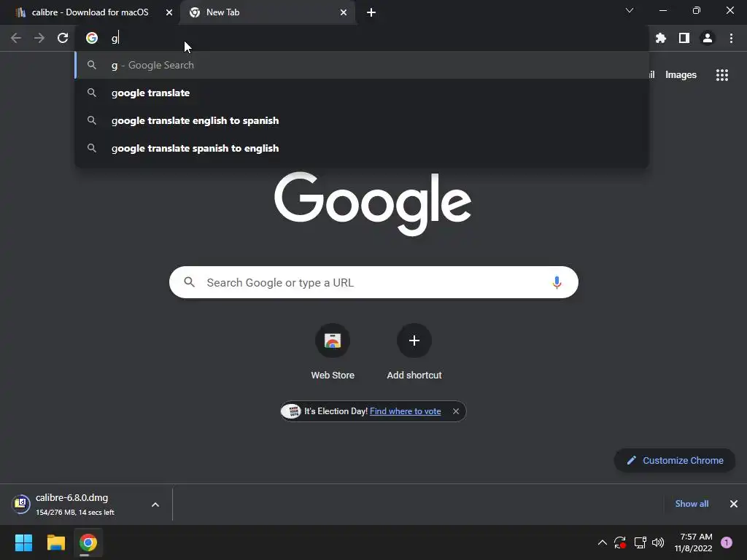747x560 pixels.
Task: Reload the current page
Action: pos(63,38)
